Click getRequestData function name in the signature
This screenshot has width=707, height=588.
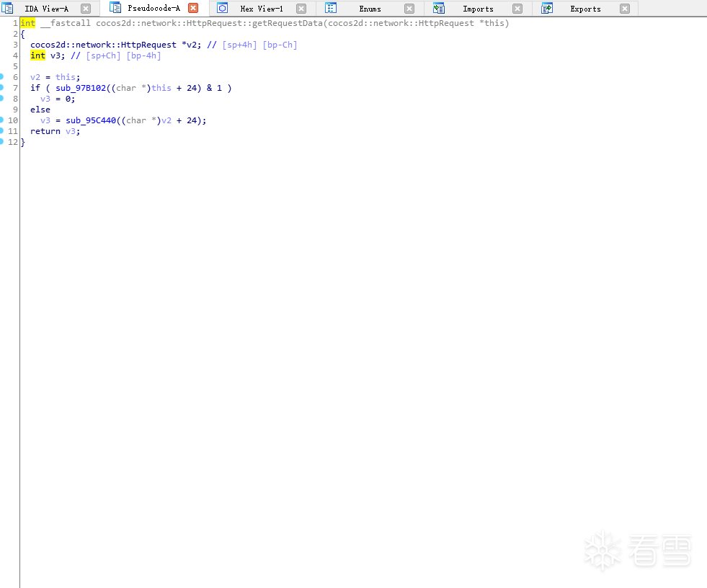[288, 23]
